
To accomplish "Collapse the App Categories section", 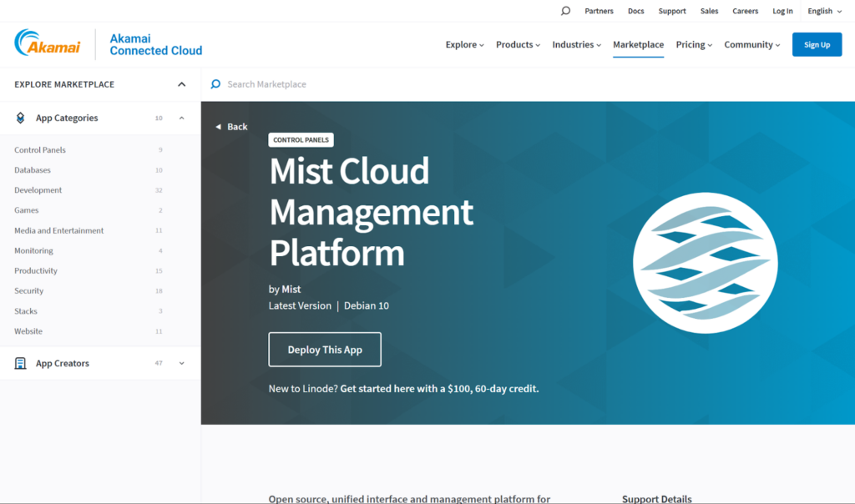I will click(181, 118).
